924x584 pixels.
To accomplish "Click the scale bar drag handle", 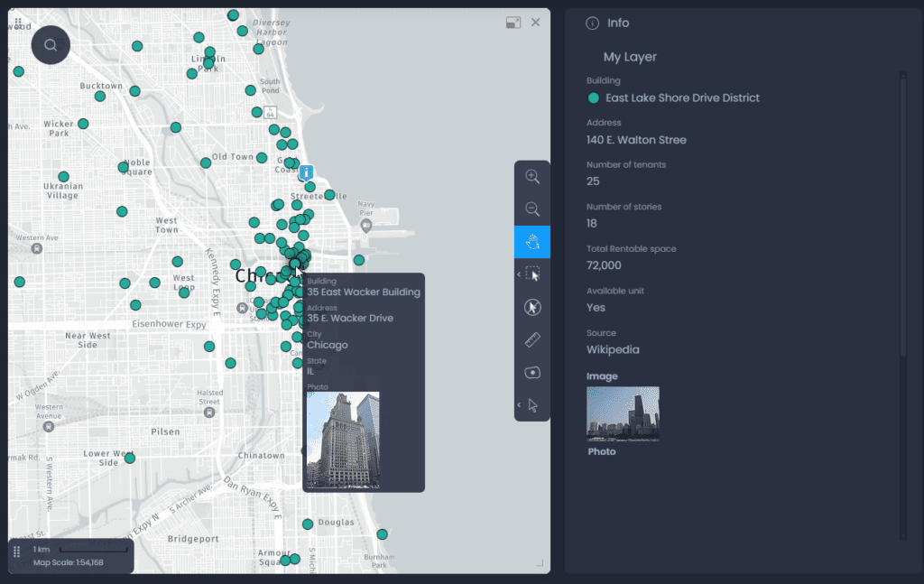I will (x=16, y=552).
